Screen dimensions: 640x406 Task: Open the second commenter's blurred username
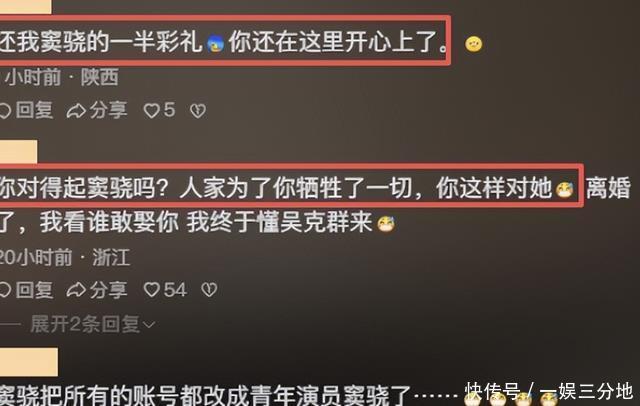pyautogui.click(x=18, y=151)
